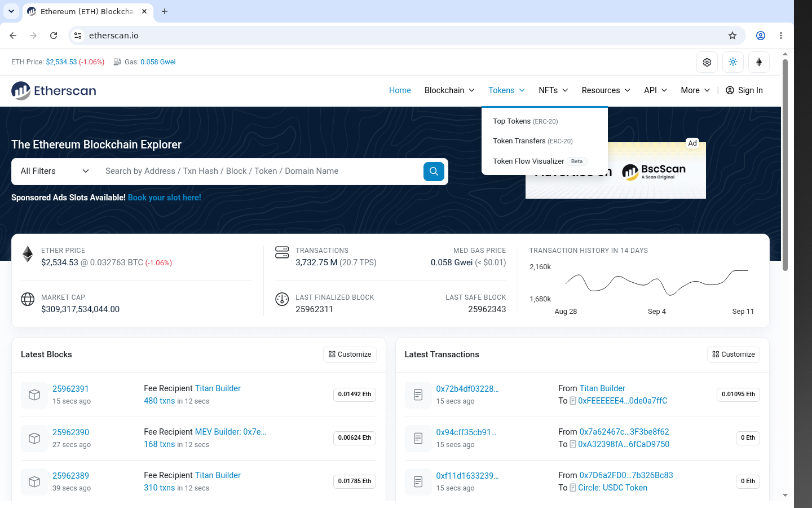
Task: Click the Ethereum network diamond icon
Action: (x=759, y=62)
